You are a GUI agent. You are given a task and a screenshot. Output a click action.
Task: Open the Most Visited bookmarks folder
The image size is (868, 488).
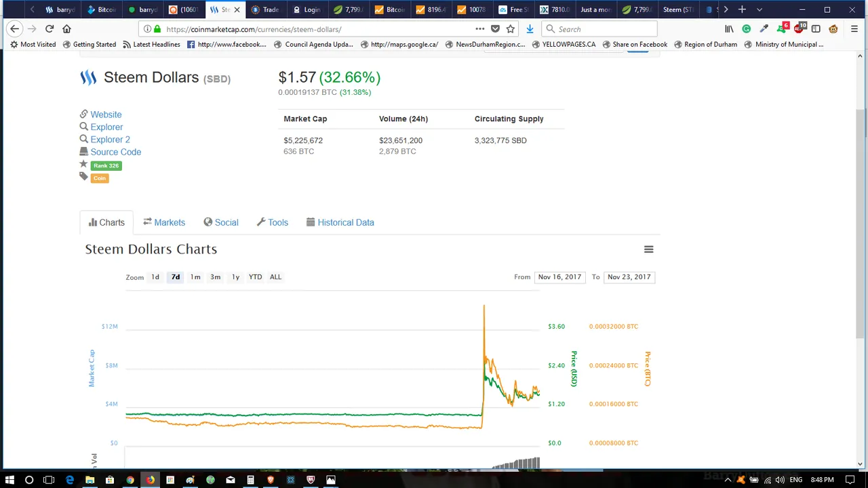click(33, 45)
